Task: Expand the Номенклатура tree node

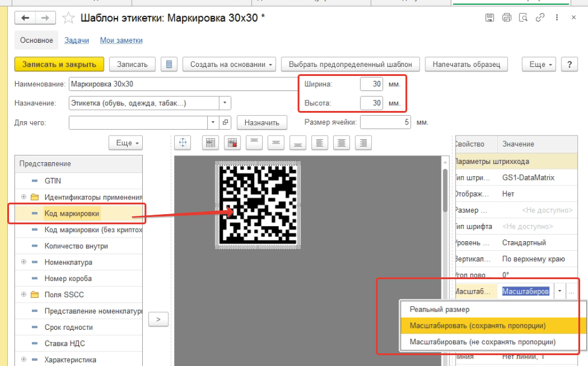Action: coord(23,262)
